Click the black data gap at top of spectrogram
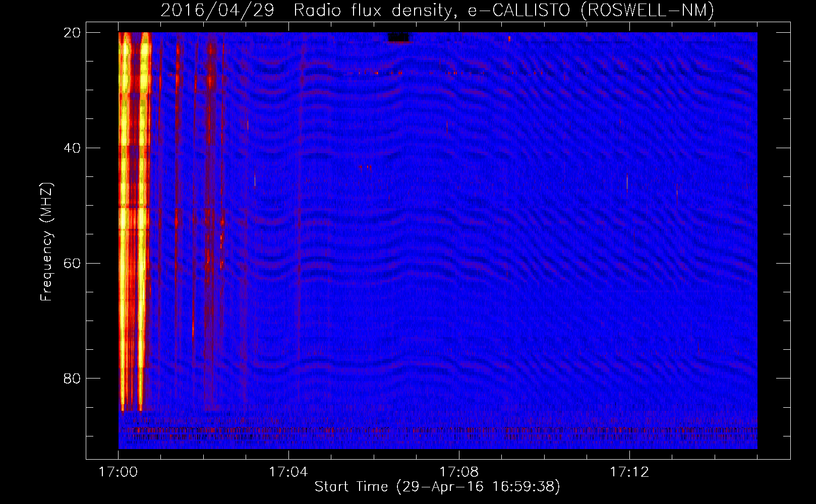Screen dimensions: 816x504 [x=398, y=37]
